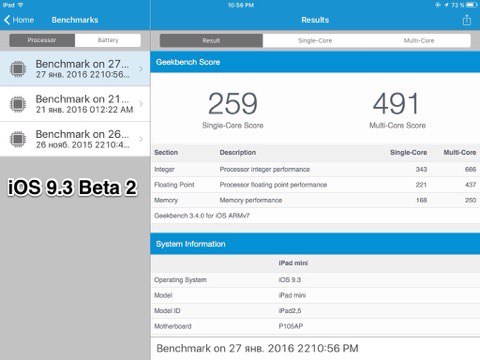This screenshot has height=360, width=480.
Task: Tap the location arrow status icon
Action: pos(446,5)
